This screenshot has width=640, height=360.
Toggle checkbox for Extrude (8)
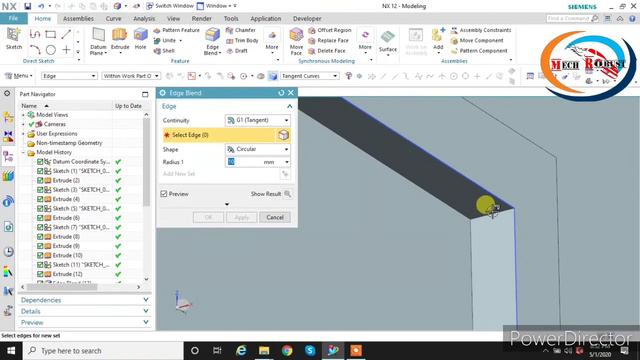click(40, 237)
